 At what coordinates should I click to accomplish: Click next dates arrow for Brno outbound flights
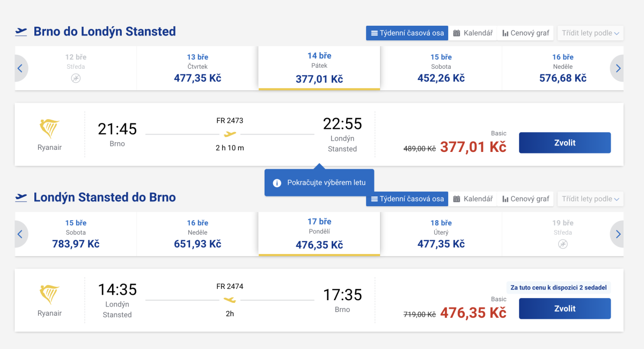[618, 68]
